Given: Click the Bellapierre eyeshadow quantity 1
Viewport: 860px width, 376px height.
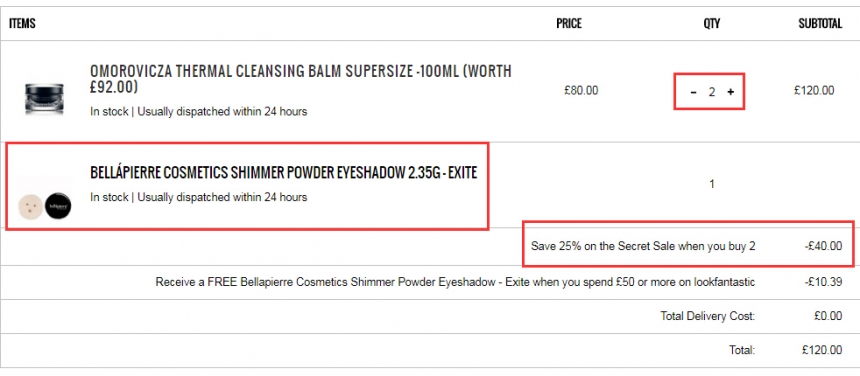Looking at the screenshot, I should [712, 184].
